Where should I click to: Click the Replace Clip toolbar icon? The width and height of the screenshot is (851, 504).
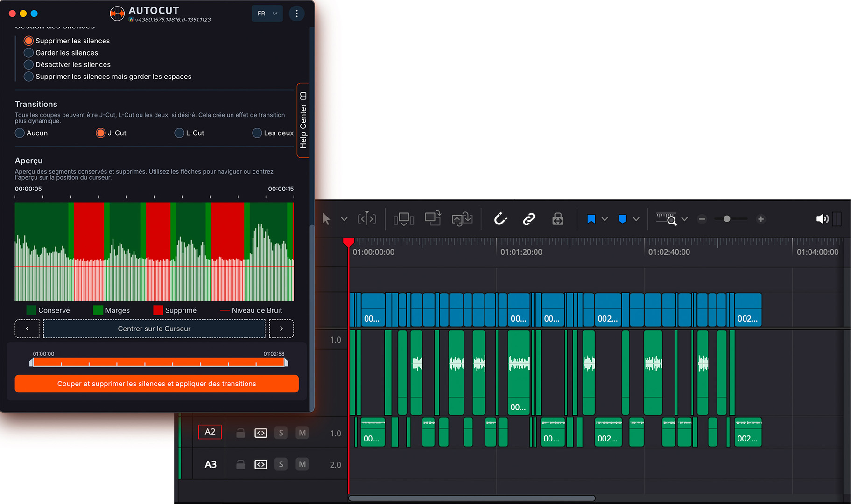(x=462, y=219)
